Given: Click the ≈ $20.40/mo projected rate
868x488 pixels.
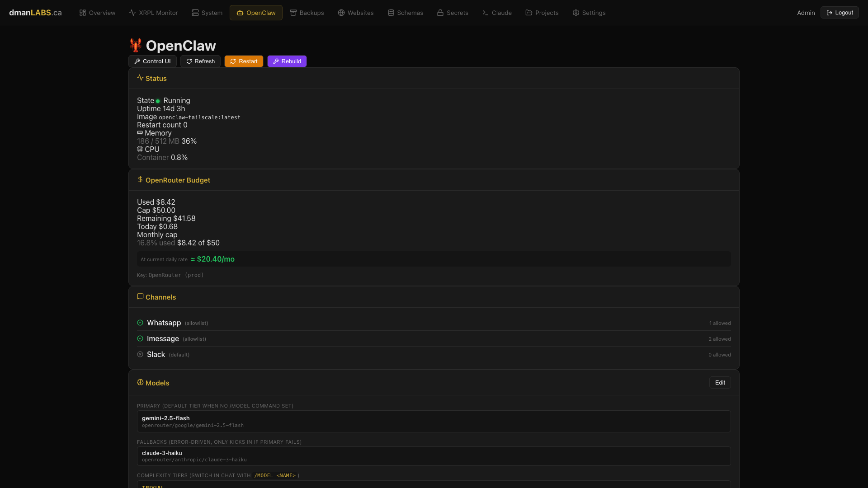Looking at the screenshot, I should (212, 259).
